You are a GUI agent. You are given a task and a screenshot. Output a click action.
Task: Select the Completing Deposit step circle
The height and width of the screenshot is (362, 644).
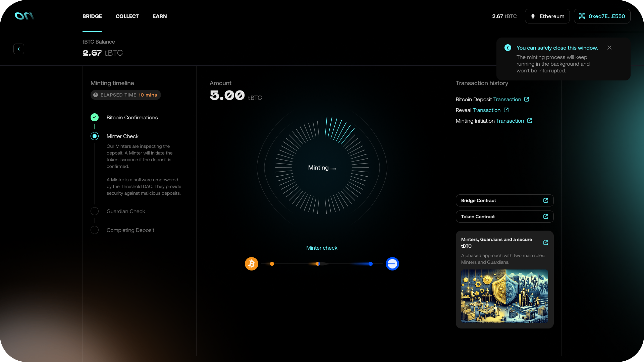[x=95, y=230]
